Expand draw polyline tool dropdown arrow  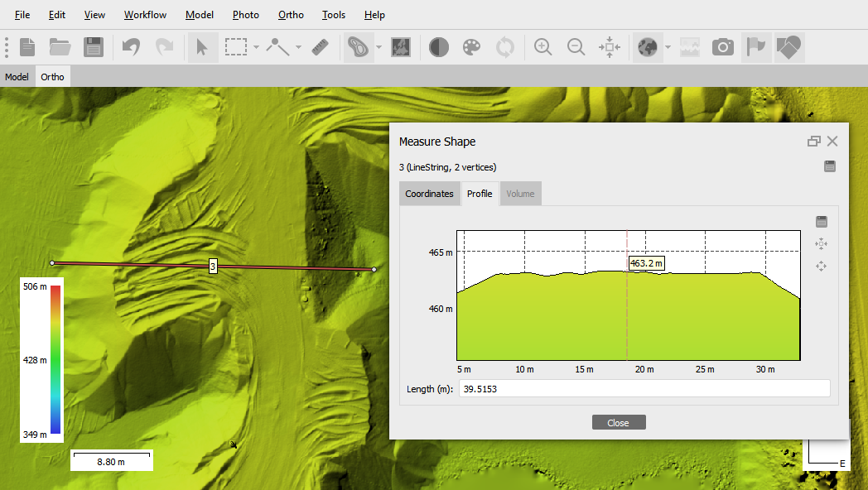point(298,47)
